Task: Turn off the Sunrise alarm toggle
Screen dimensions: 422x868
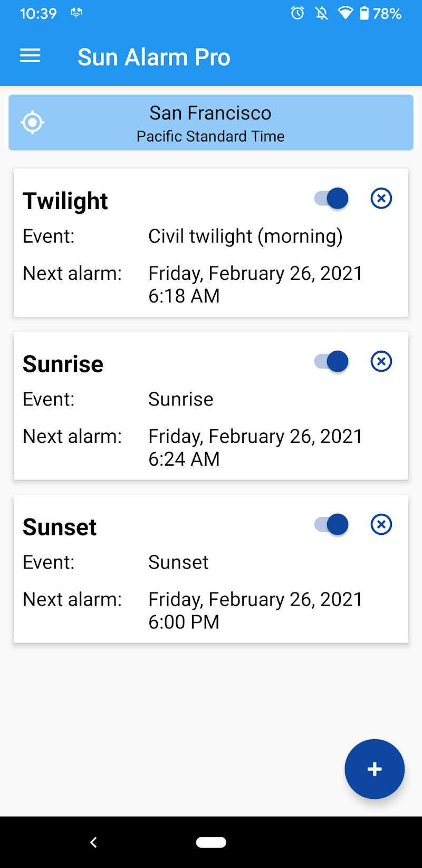Action: [x=332, y=362]
